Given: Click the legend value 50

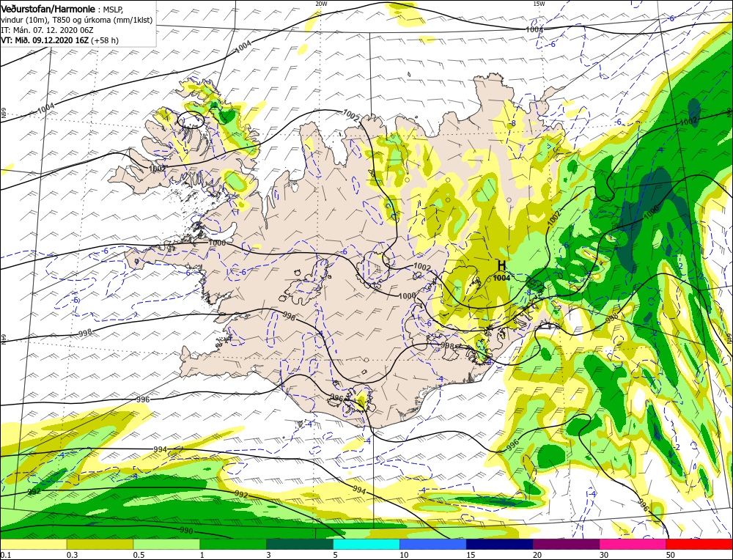Looking at the screenshot, I should (671, 555).
